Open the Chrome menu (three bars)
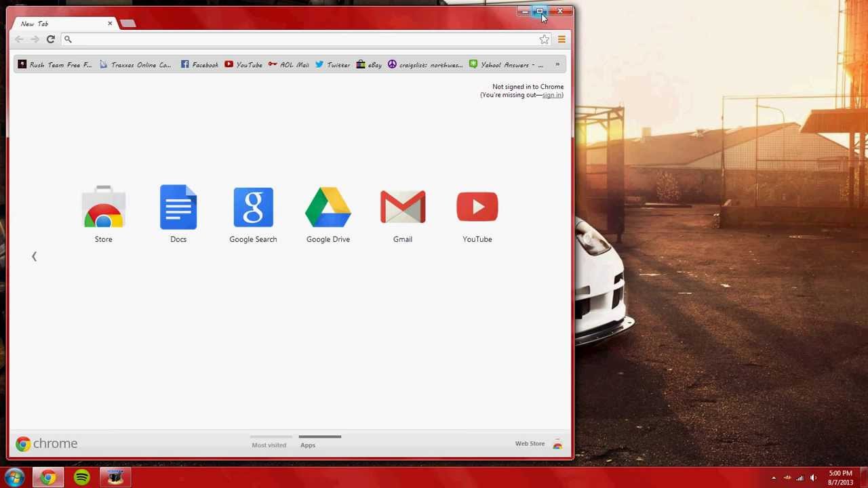 (x=561, y=39)
